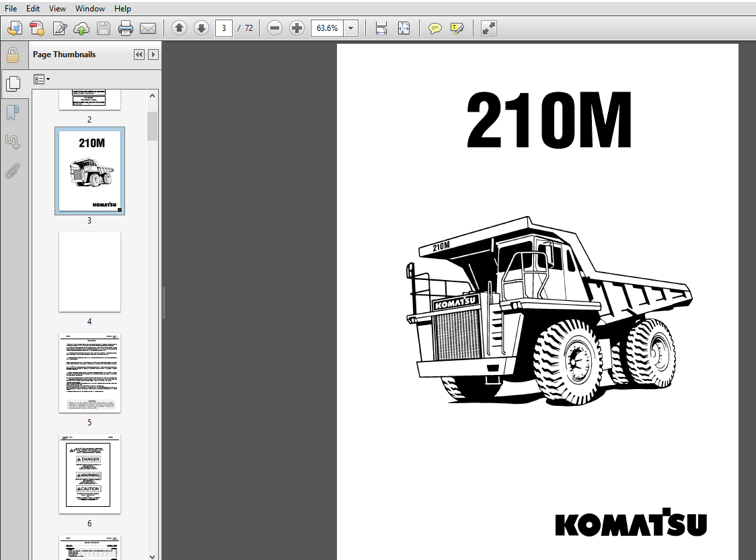The height and width of the screenshot is (560, 756).
Task: Click the 63.6% zoom value field
Action: click(x=328, y=28)
